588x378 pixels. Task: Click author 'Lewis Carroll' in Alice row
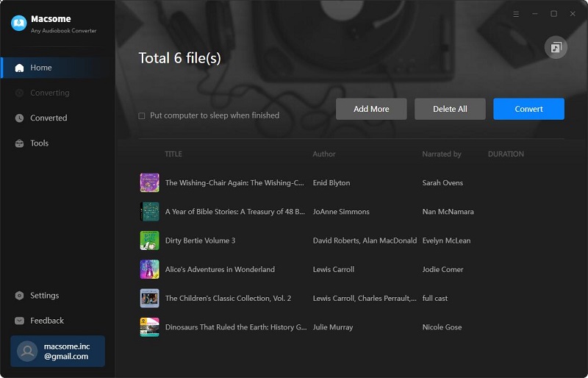[x=334, y=269]
